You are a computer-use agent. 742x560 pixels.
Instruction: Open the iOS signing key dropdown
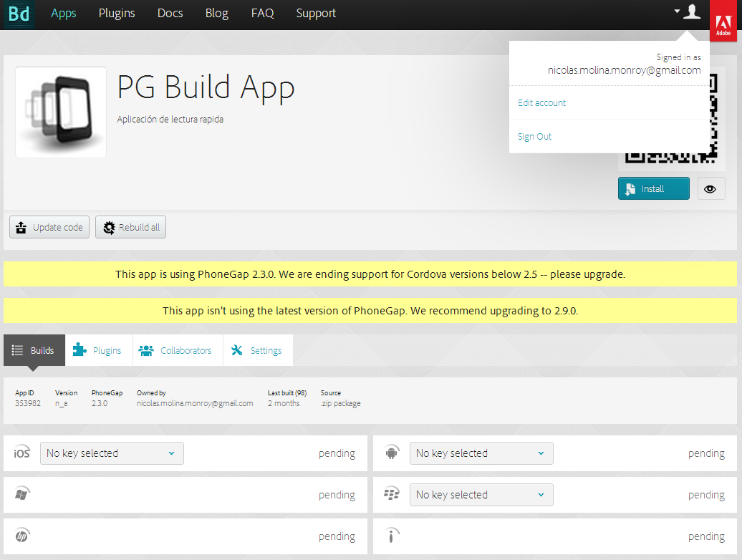coord(112,453)
